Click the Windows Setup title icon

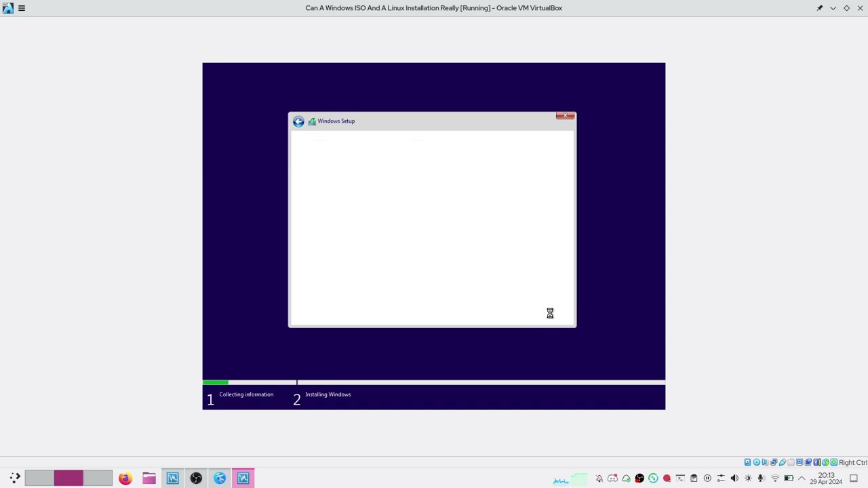pyautogui.click(x=312, y=121)
